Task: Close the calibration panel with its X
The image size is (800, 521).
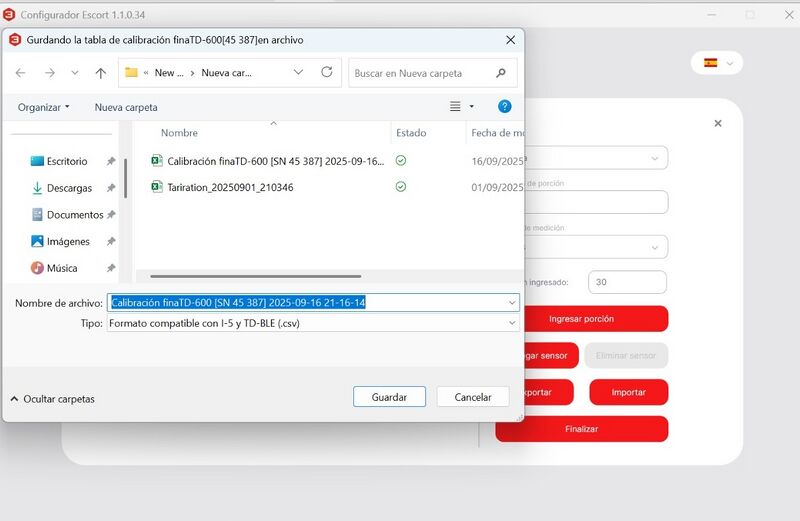Action: click(x=718, y=123)
